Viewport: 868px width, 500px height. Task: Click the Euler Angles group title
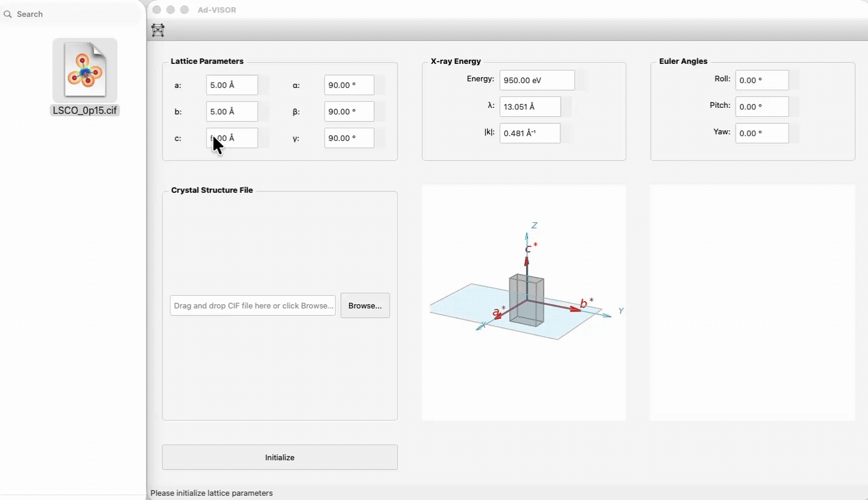coord(683,61)
